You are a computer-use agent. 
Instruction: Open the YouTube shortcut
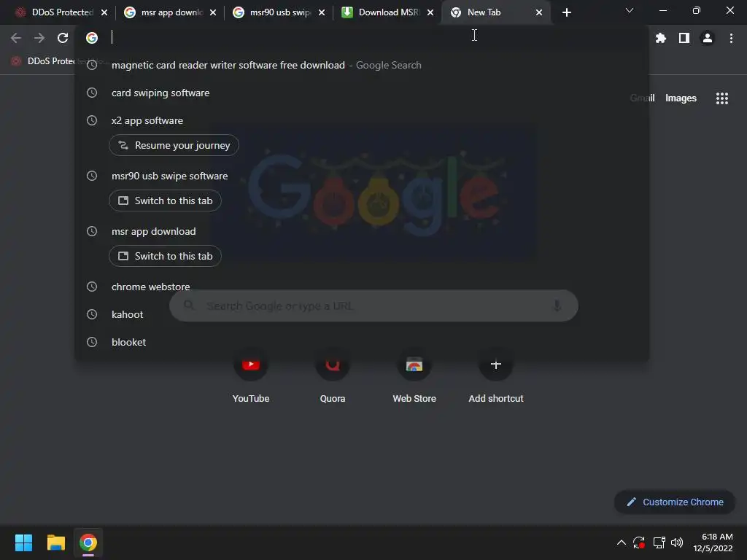click(x=251, y=377)
